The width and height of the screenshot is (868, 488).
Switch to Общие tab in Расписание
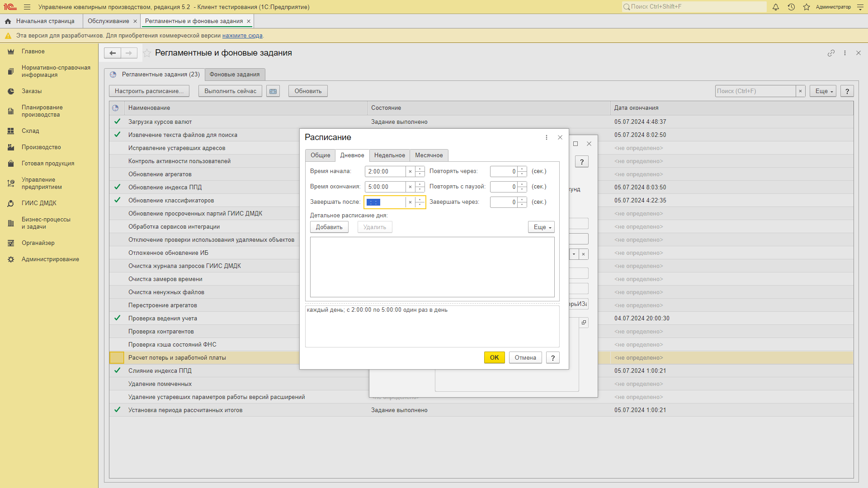[320, 155]
